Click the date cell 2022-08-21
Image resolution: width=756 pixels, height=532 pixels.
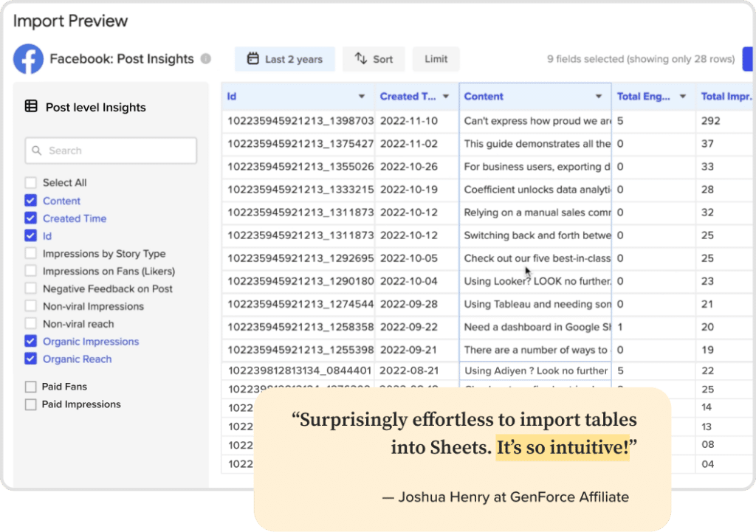click(x=417, y=370)
